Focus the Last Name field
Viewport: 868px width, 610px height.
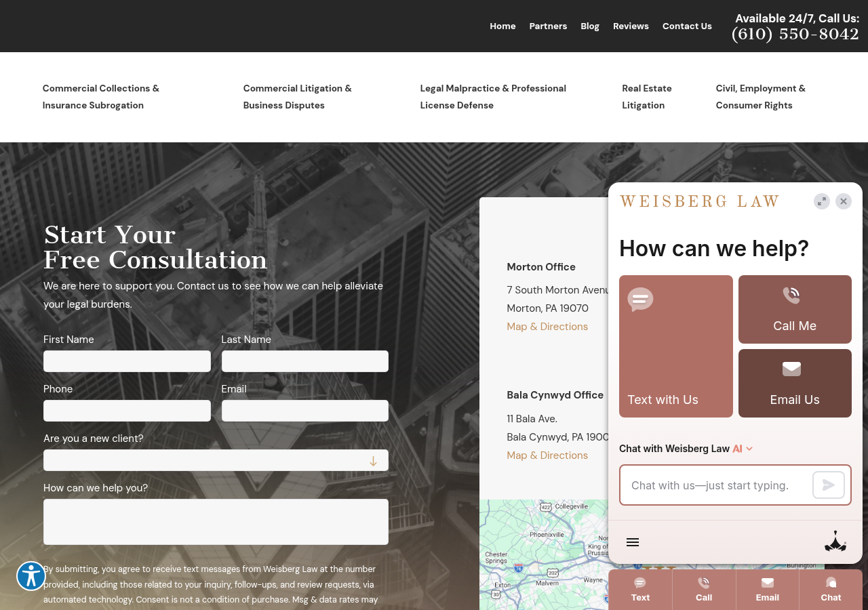[x=305, y=361]
